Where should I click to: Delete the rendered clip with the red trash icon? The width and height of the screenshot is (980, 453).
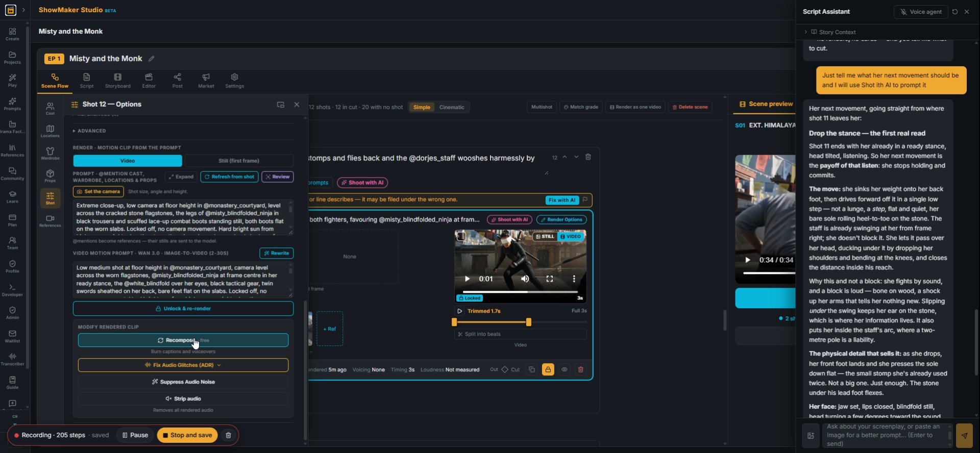pyautogui.click(x=581, y=370)
